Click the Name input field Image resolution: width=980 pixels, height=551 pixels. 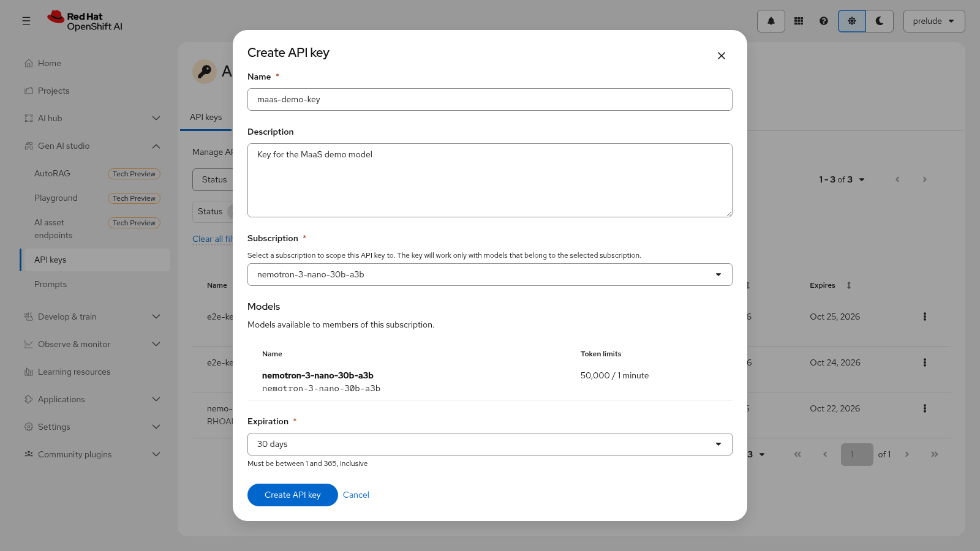click(490, 99)
